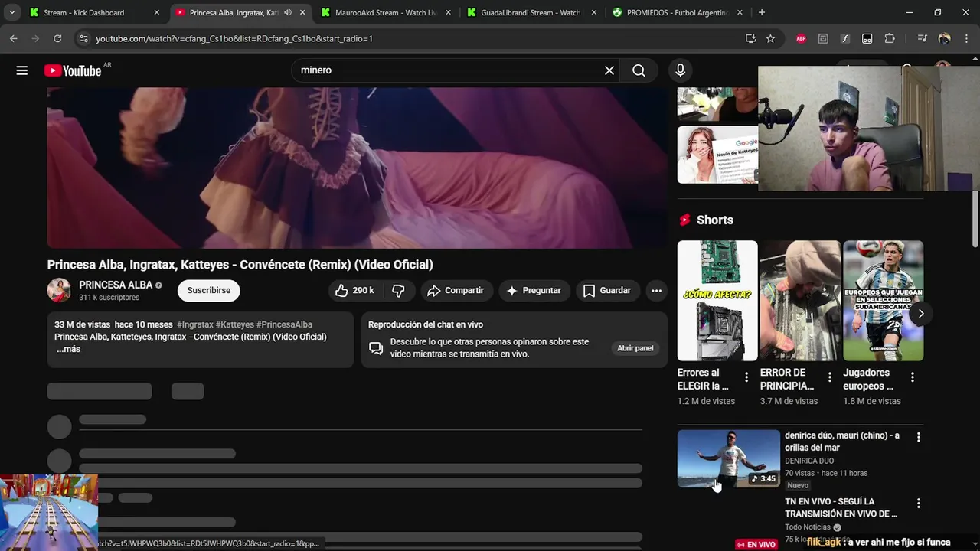The height and width of the screenshot is (551, 980).
Task: Bookmark this page with the star icon
Action: tap(770, 38)
